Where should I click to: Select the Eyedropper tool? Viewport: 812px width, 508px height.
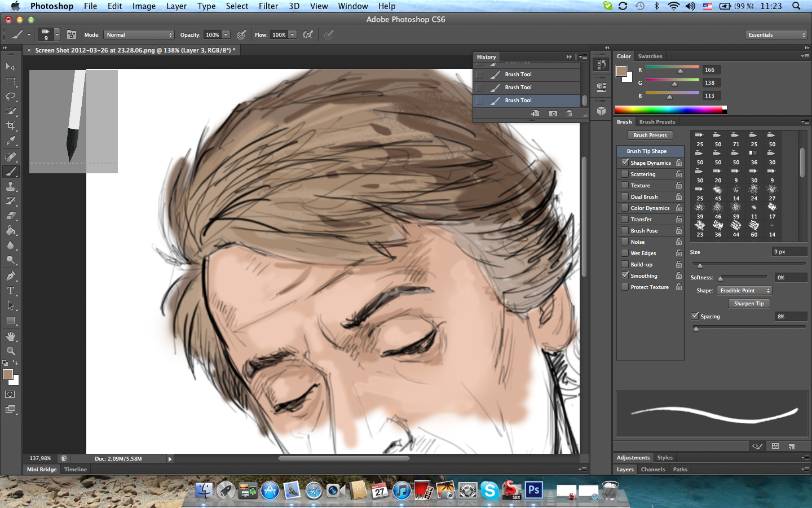[x=11, y=141]
